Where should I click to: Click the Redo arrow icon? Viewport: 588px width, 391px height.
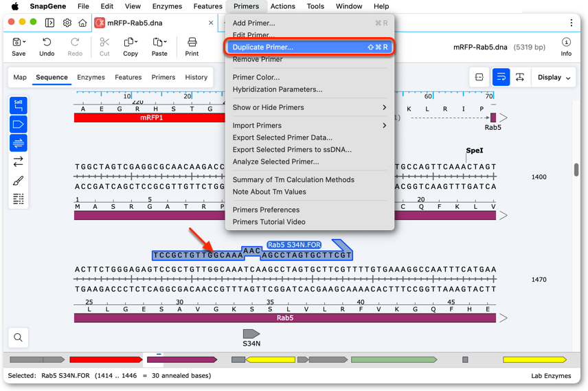[75, 42]
